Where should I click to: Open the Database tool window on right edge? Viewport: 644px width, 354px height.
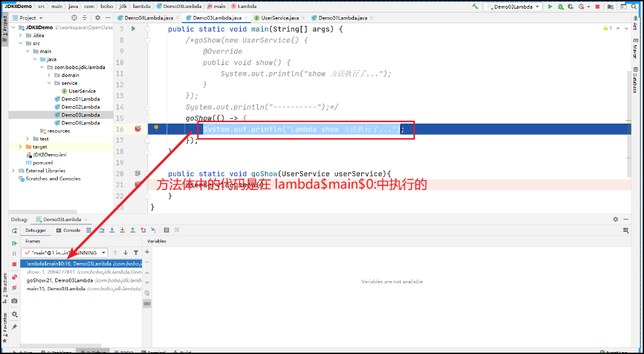(635, 80)
